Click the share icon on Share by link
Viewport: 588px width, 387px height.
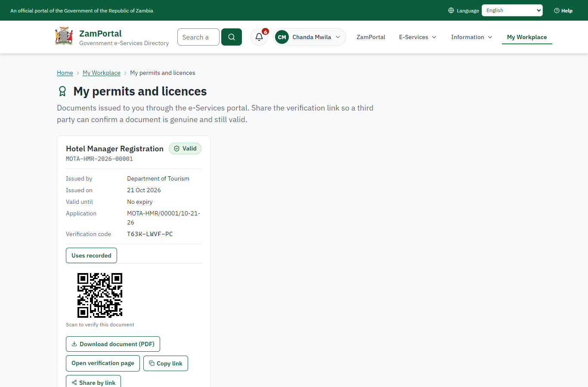pyautogui.click(x=74, y=383)
